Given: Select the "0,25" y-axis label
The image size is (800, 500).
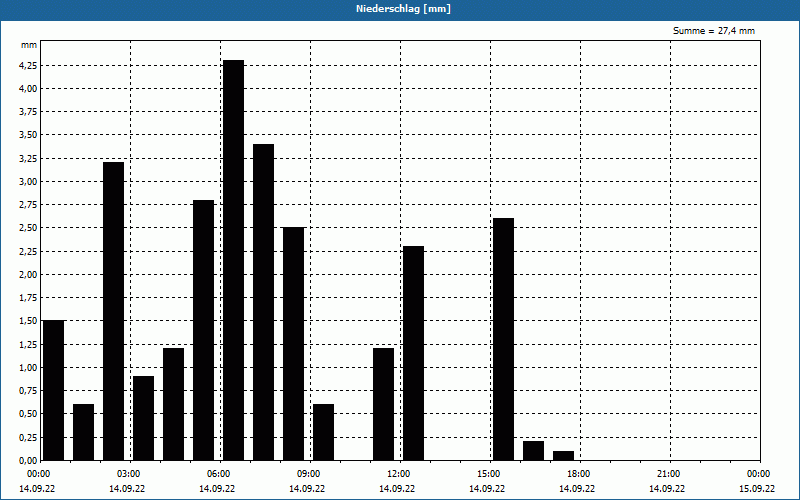Looking at the screenshot, I should tap(28, 437).
